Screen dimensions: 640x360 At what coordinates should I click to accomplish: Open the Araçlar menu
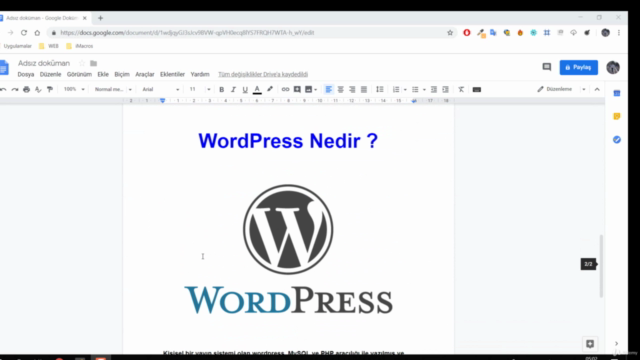[x=145, y=74]
